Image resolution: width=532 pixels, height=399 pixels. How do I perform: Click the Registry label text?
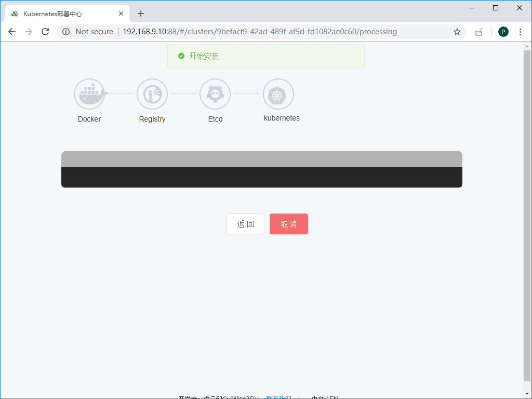click(152, 119)
